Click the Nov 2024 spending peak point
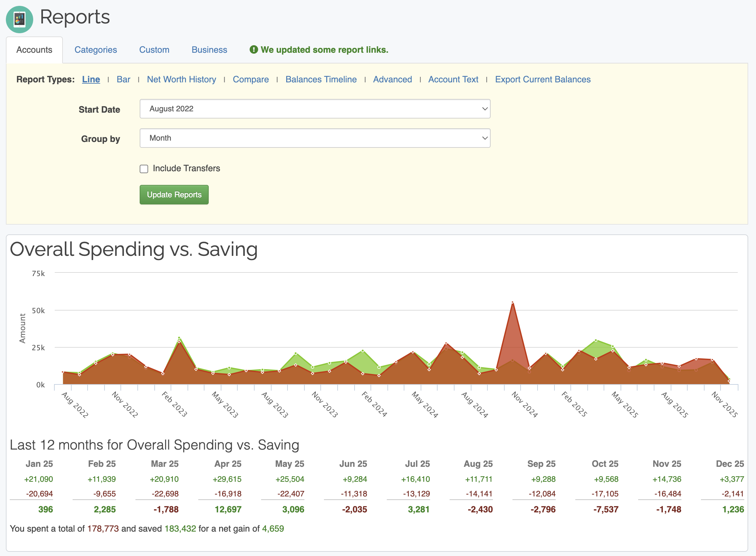This screenshot has height=556, width=756. 512,302
